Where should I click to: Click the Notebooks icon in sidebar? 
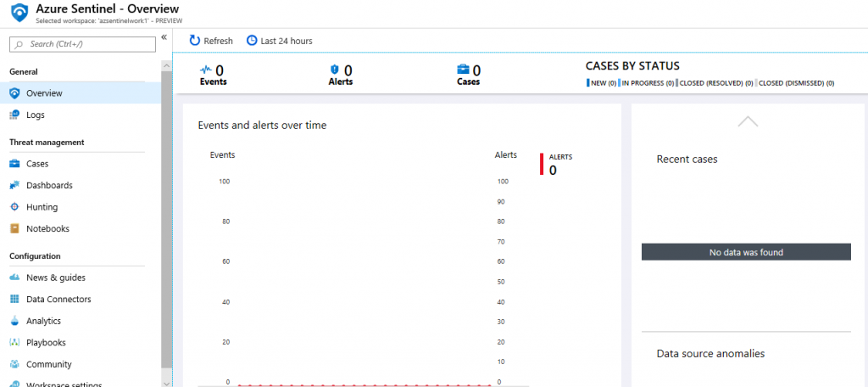(14, 228)
